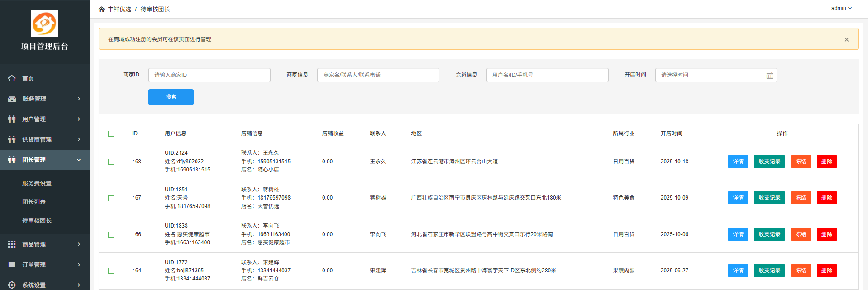Click the date 2025-06-27
Screen dimensions: 868x290
(x=674, y=271)
